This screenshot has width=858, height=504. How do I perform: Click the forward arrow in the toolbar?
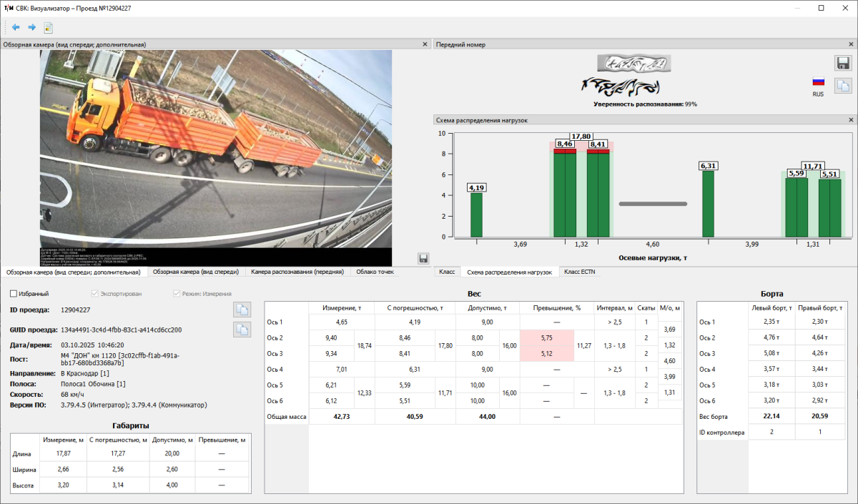pyautogui.click(x=32, y=28)
